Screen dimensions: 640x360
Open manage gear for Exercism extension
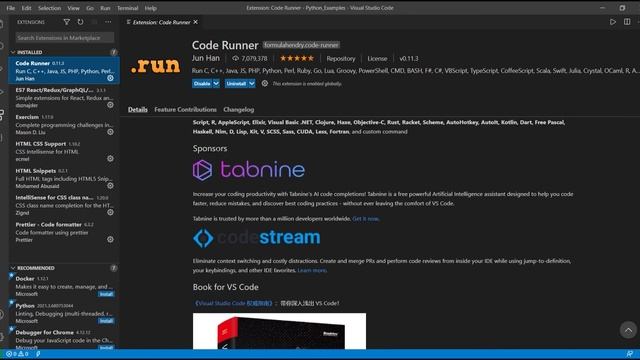(x=110, y=132)
